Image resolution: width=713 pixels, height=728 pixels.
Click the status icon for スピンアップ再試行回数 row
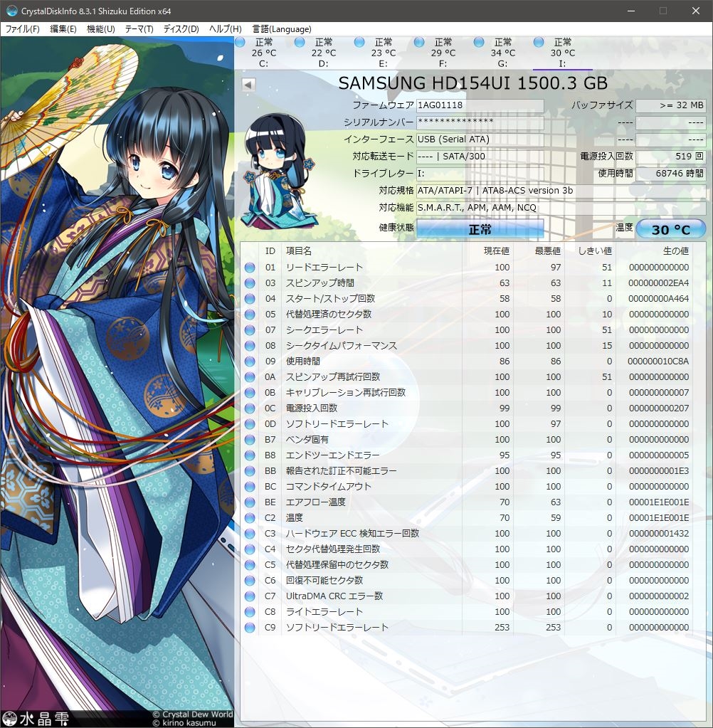click(250, 377)
